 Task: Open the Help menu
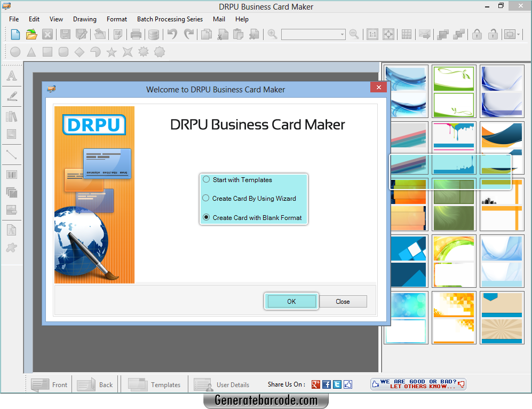tap(242, 19)
